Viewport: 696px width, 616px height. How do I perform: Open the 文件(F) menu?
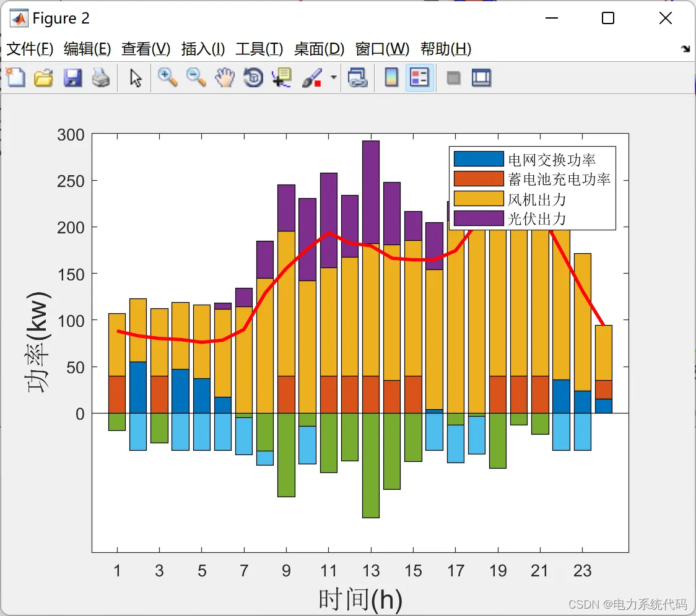coord(30,49)
